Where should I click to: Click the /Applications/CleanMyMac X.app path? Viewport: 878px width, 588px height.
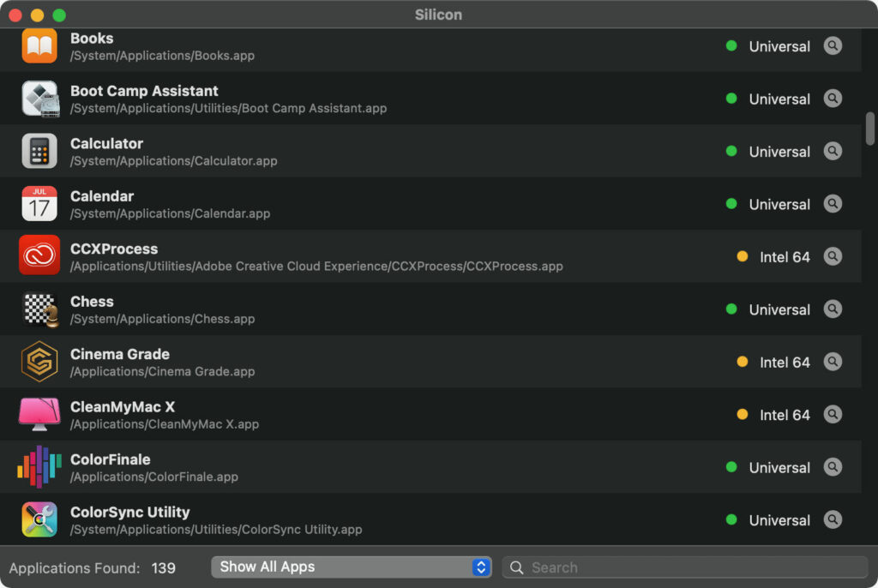point(165,424)
